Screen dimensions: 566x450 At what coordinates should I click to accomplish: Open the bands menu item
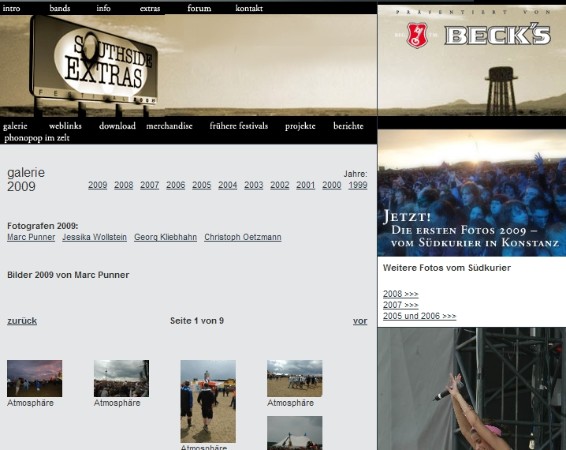pyautogui.click(x=60, y=8)
